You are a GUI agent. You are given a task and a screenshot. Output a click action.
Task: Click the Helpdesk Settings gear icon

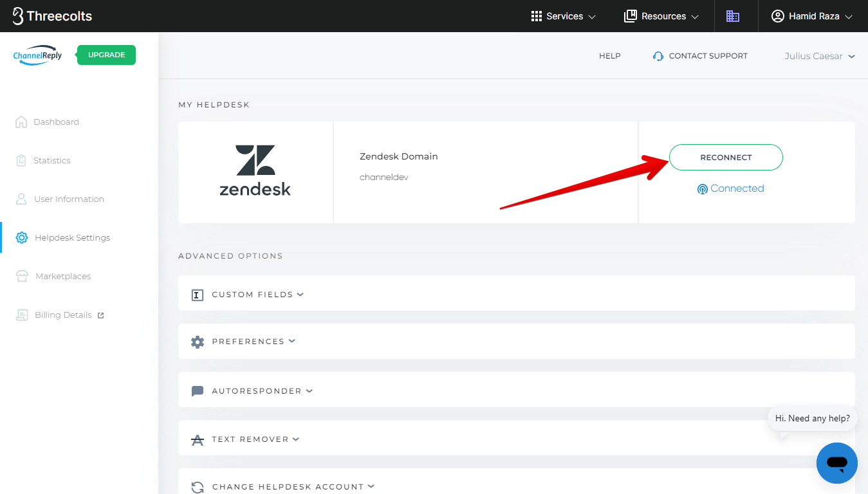[x=22, y=237]
